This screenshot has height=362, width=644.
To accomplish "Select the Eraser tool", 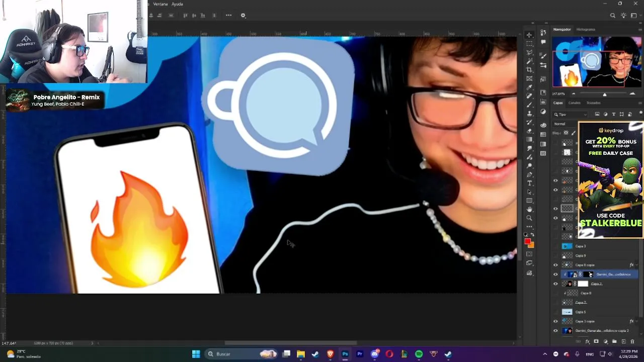I will click(529, 131).
